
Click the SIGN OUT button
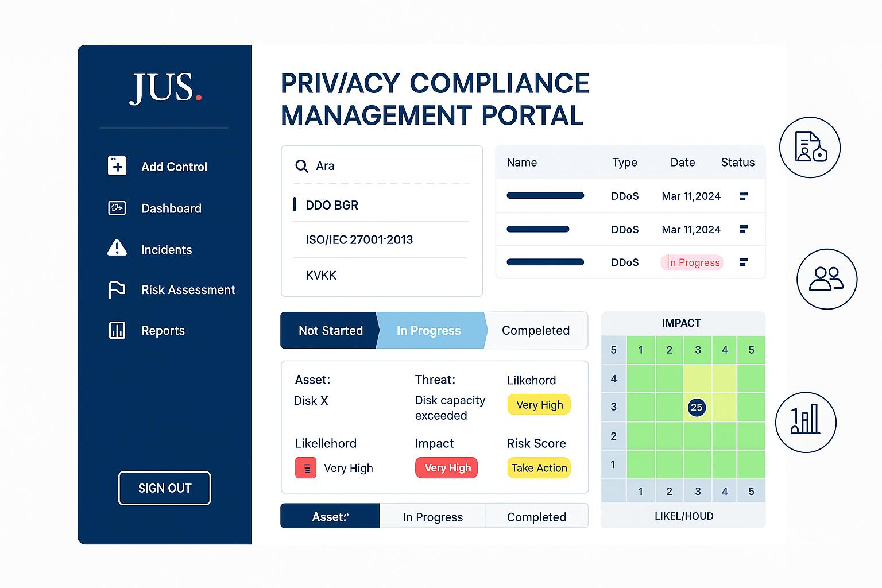(164, 488)
